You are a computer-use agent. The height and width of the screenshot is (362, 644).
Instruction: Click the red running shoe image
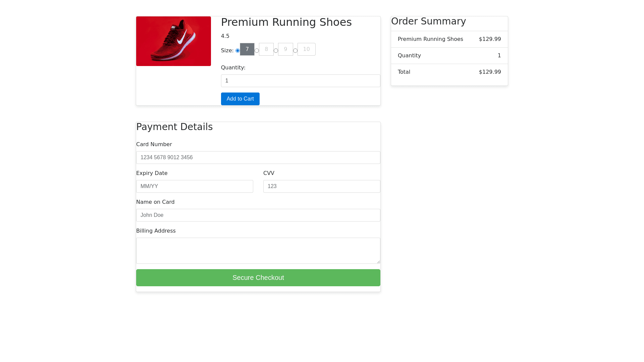[173, 41]
